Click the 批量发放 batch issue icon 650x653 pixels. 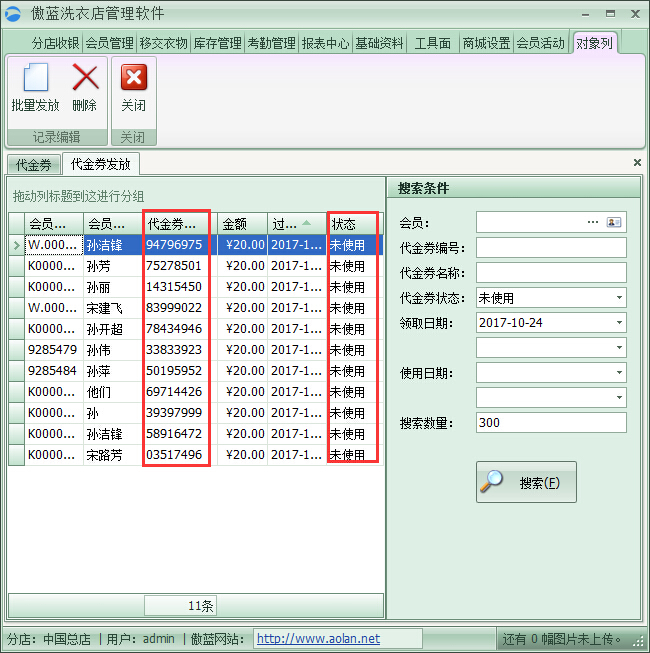(36, 77)
